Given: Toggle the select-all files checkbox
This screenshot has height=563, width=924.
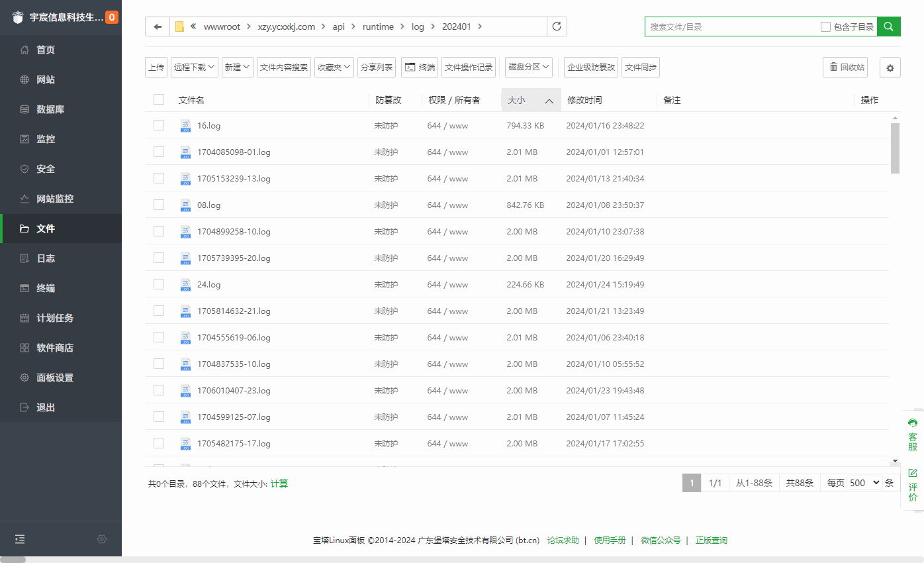Looking at the screenshot, I should click(159, 99).
